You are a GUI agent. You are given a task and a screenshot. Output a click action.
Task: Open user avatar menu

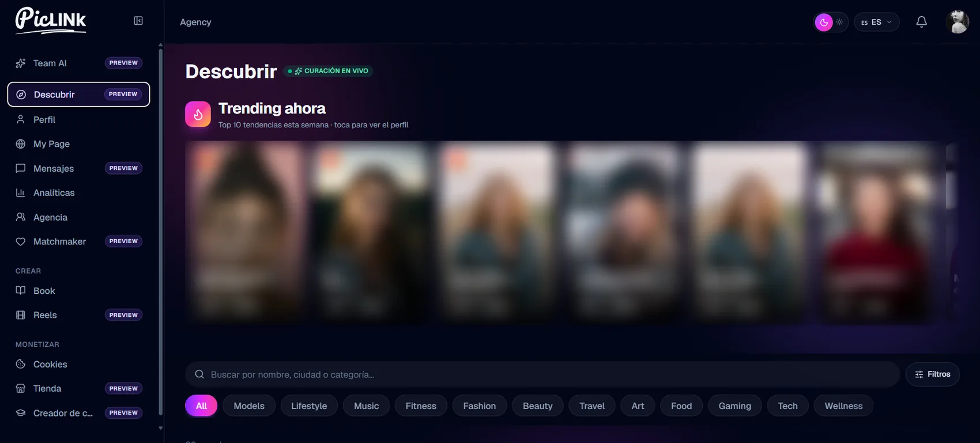958,22
